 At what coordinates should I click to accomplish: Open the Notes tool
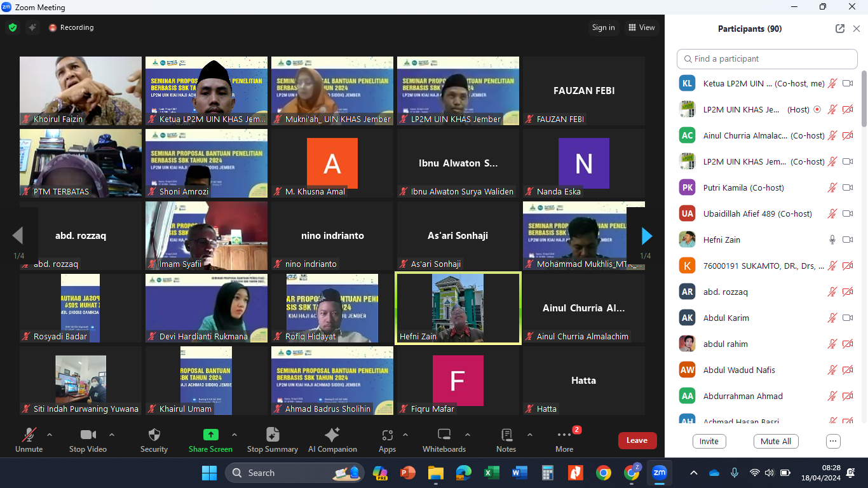pos(506,440)
